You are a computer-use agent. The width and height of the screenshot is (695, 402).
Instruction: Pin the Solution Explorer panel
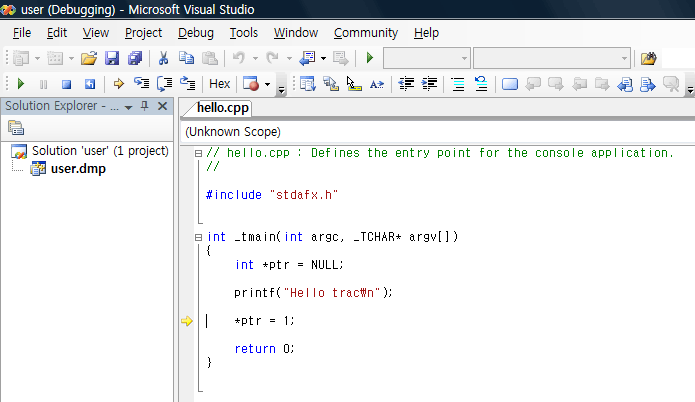[144, 106]
